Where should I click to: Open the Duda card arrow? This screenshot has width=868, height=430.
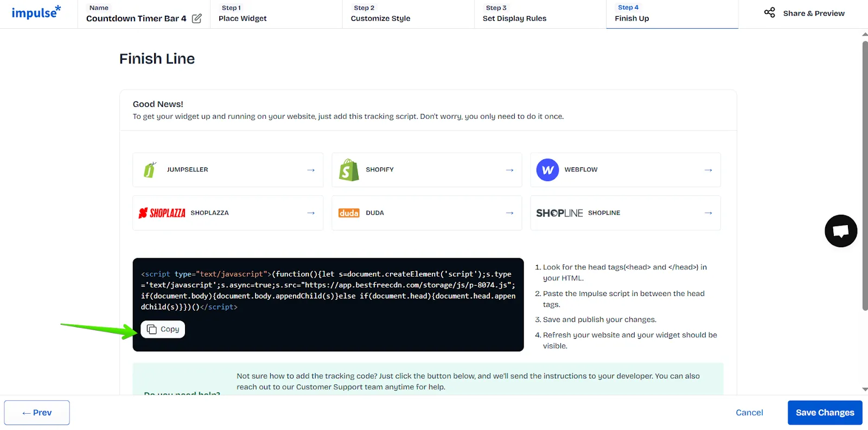tap(509, 213)
